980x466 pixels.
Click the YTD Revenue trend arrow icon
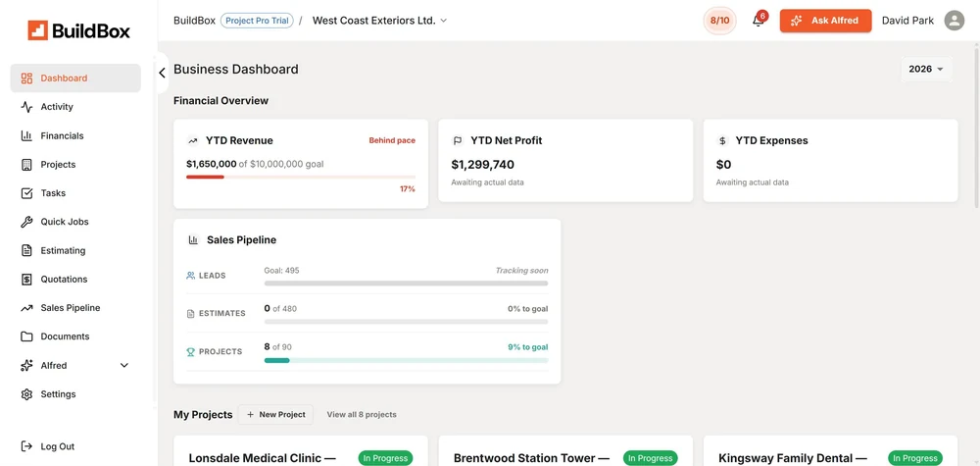(192, 140)
